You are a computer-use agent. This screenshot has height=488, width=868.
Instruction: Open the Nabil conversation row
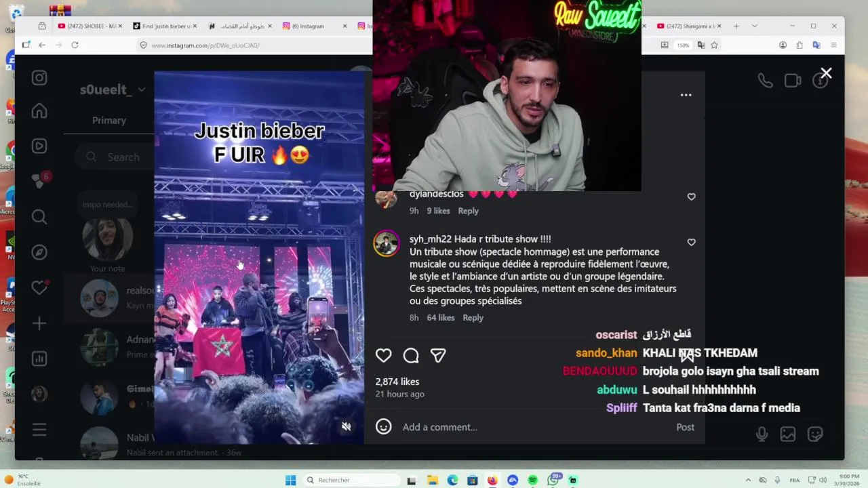[111, 444]
